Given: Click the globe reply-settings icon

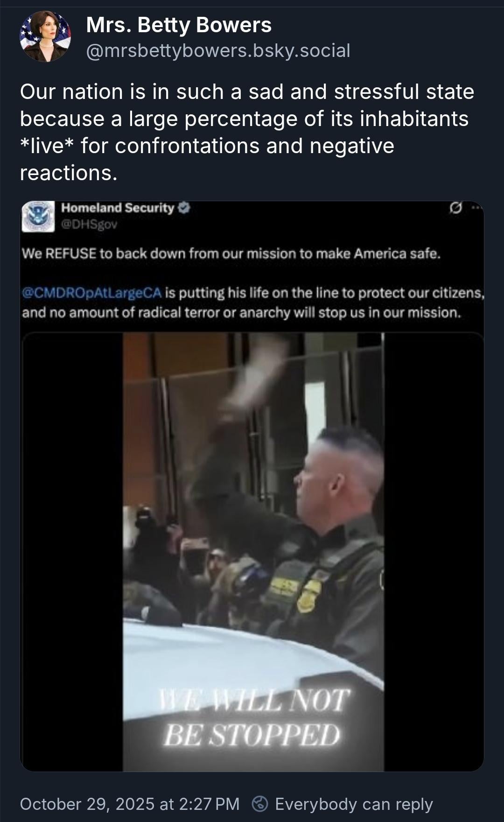Looking at the screenshot, I should click(260, 803).
